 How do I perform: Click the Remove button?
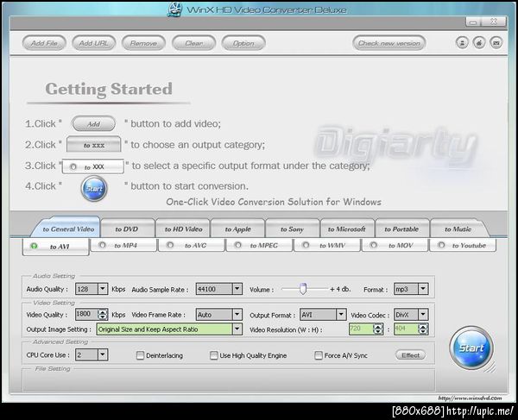143,43
